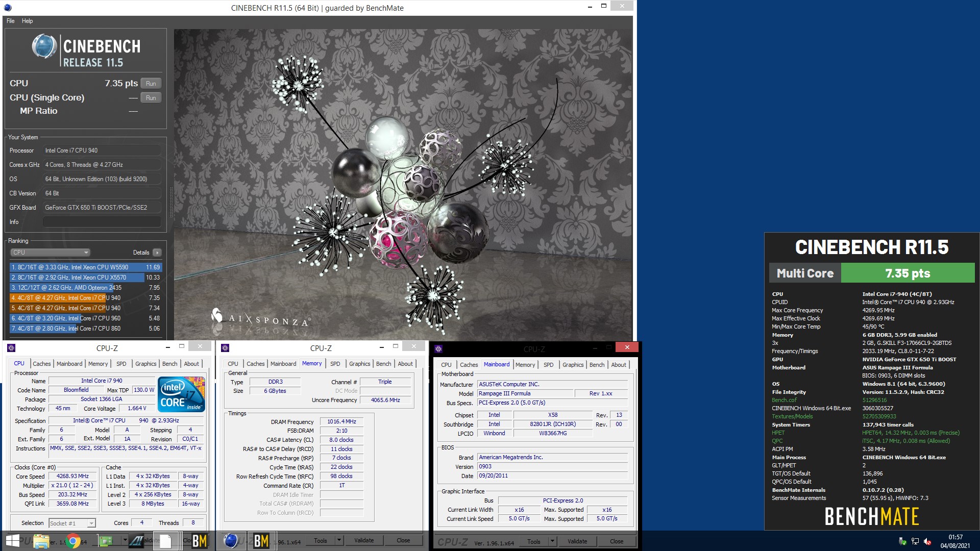Image resolution: width=980 pixels, height=551 pixels.
Task: Select ranking row 'Intel Xeon CPU X5570'
Action: 86,278
